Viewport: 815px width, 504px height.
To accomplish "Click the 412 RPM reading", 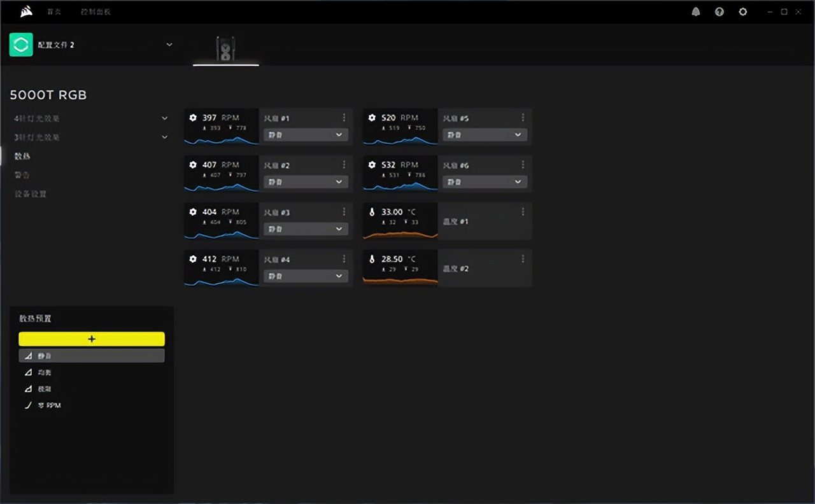I will [x=221, y=259].
